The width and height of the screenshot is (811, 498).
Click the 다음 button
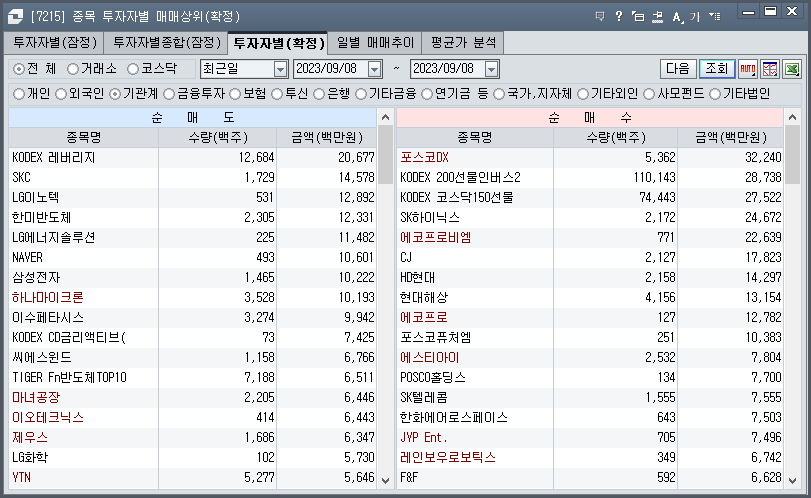[678, 69]
